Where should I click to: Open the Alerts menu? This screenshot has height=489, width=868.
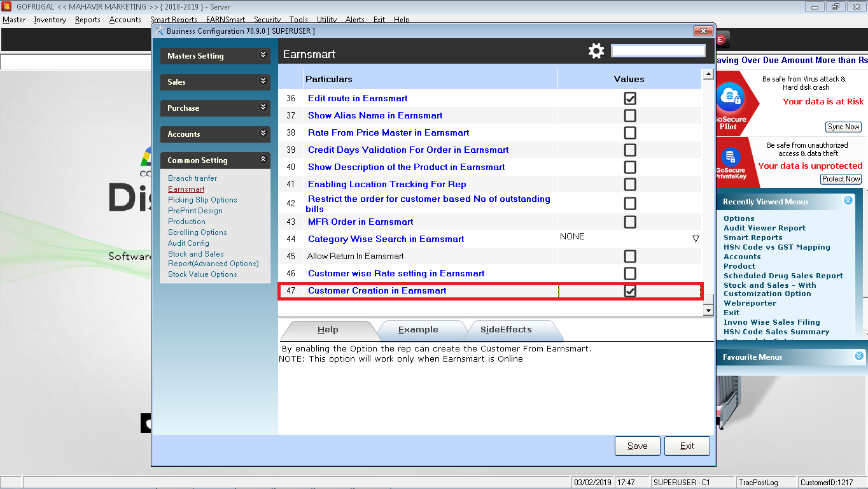pos(355,20)
